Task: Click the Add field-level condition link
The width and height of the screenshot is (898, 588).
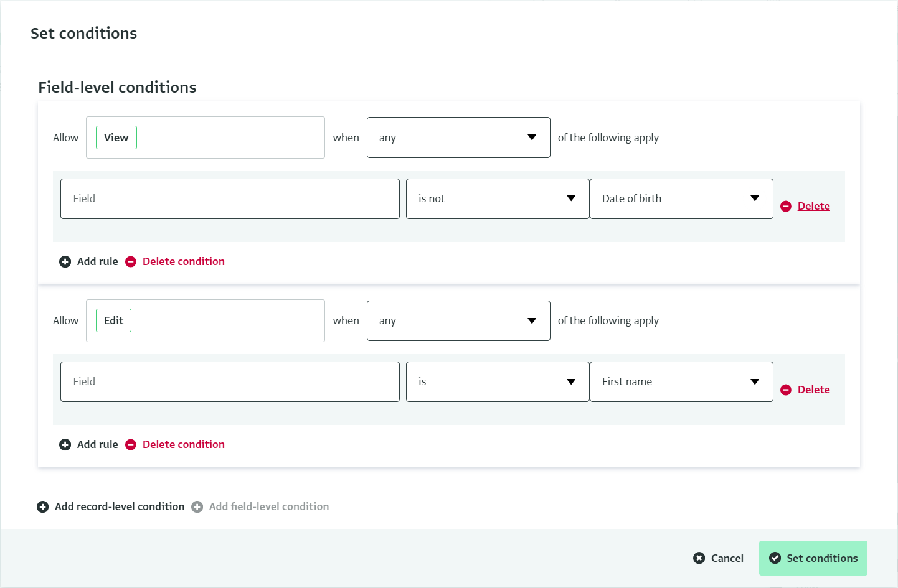Action: 268,507
